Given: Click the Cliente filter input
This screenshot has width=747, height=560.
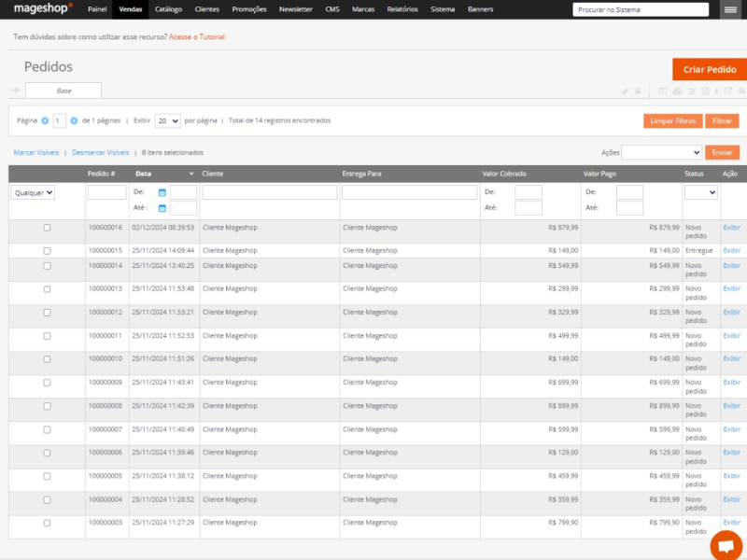Looking at the screenshot, I should click(x=270, y=192).
